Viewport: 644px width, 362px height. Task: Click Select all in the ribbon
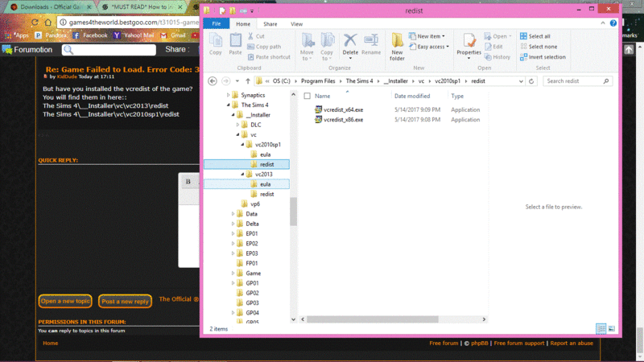tap(535, 36)
